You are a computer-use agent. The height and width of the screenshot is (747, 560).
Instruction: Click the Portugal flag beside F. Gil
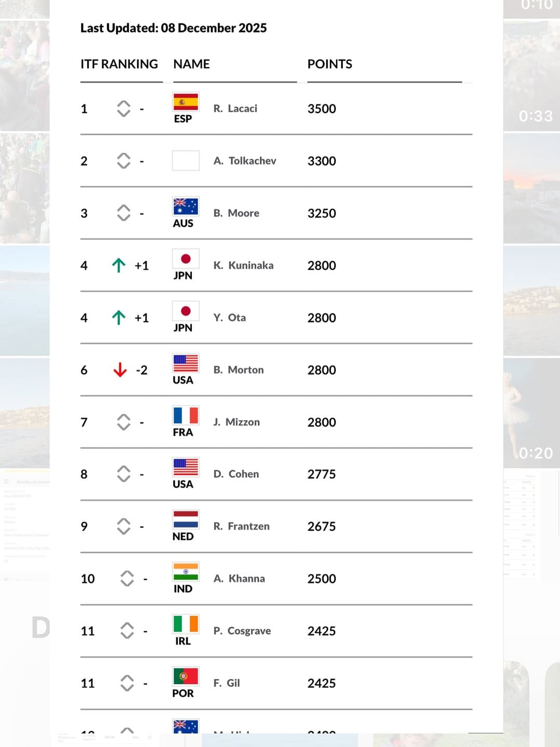pos(186,676)
